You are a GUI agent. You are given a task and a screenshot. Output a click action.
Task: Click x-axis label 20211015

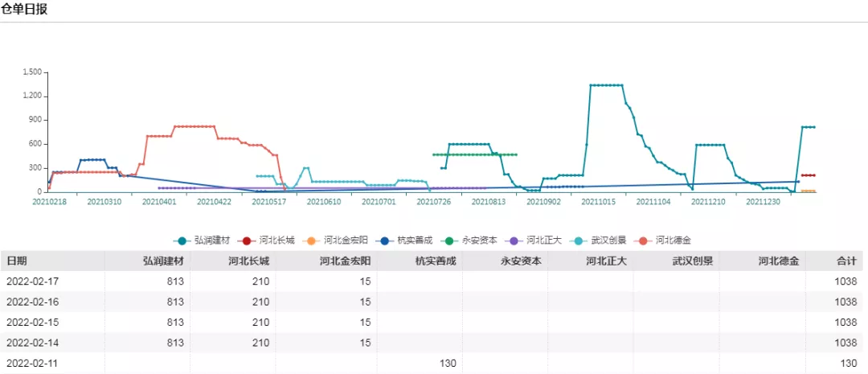[599, 202]
